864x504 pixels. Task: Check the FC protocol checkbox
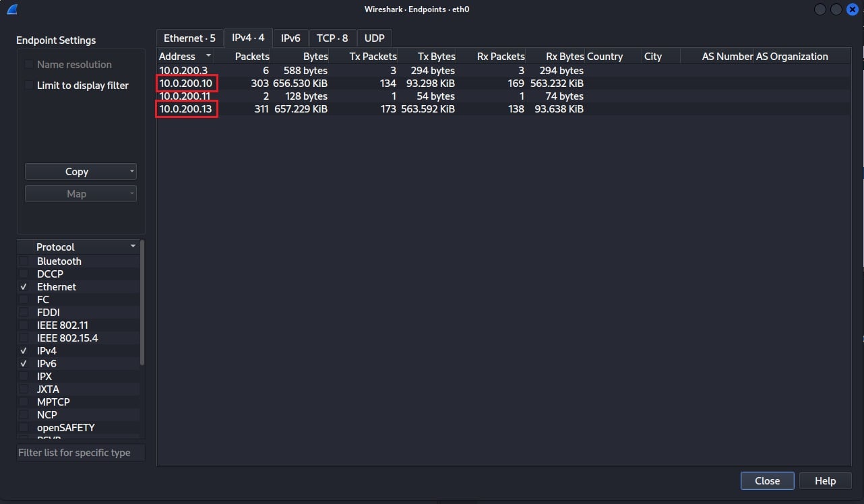click(24, 300)
